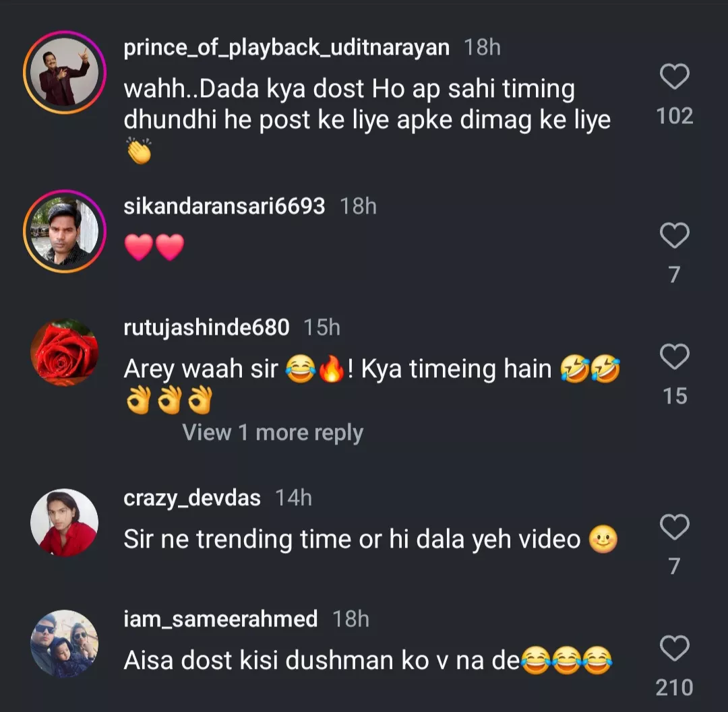View the 102 likes count

click(674, 117)
